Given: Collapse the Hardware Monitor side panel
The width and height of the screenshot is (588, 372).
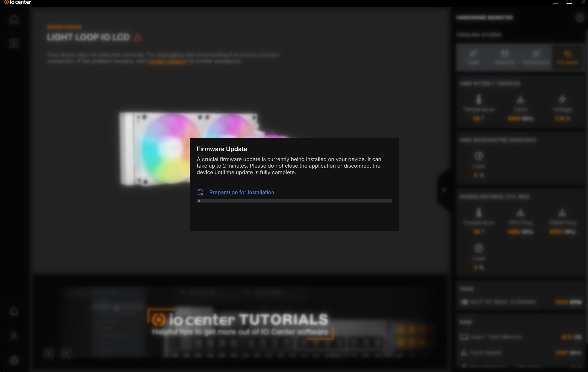Looking at the screenshot, I should (x=444, y=190).
